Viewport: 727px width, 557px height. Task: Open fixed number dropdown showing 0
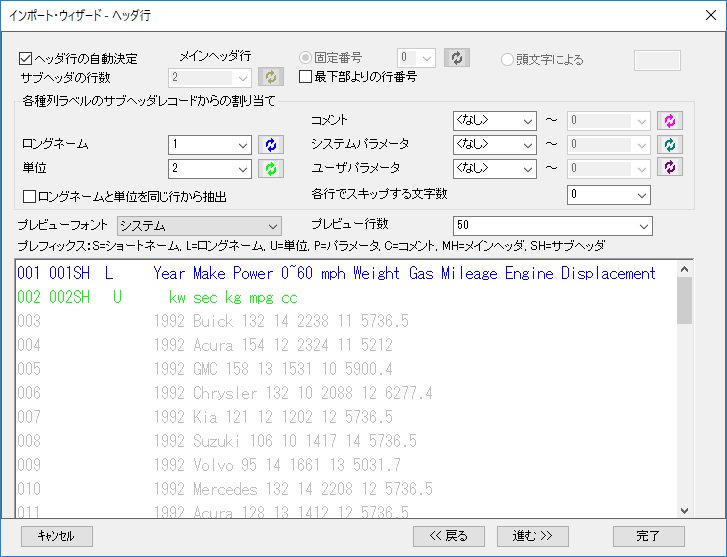tap(416, 58)
